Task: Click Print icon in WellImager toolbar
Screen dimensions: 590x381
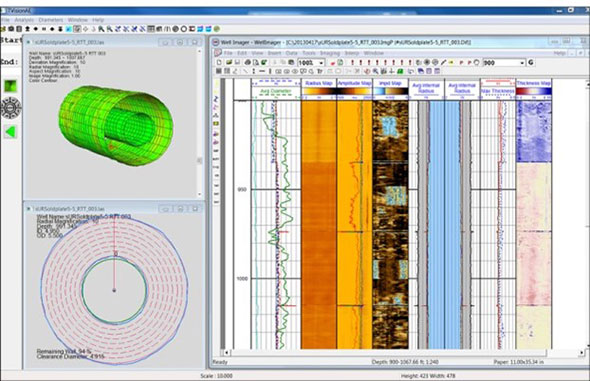Action: pyautogui.click(x=248, y=62)
